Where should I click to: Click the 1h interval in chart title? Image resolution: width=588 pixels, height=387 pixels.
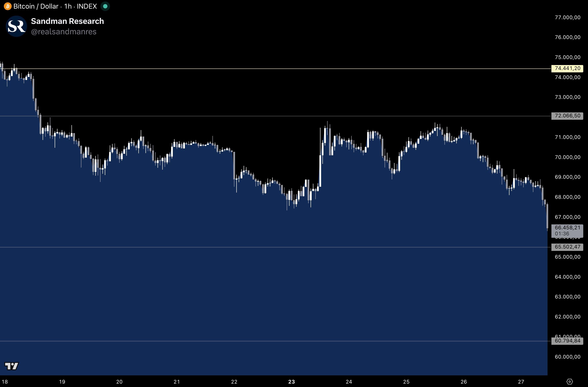[x=68, y=6]
